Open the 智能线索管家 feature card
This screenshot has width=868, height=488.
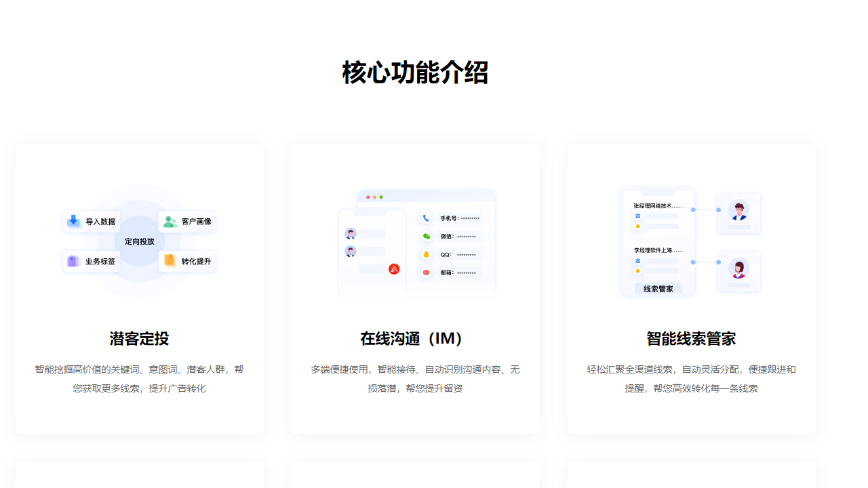click(x=692, y=288)
